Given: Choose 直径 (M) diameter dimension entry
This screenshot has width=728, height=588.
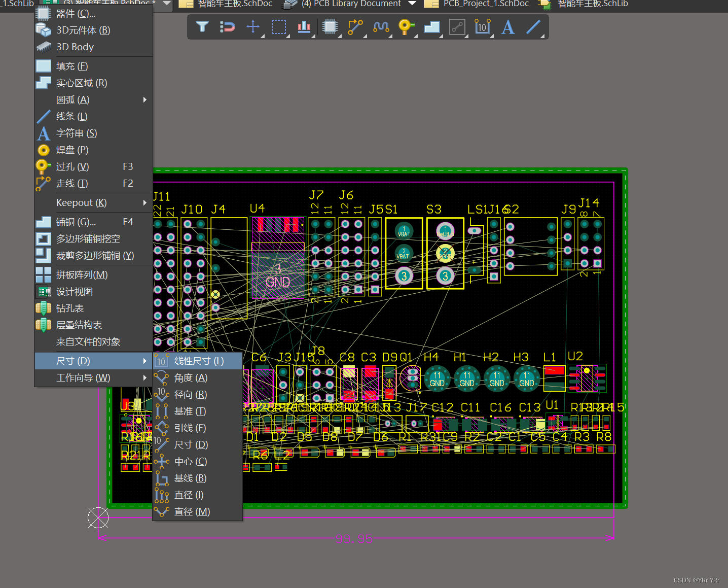Looking at the screenshot, I should [198, 511].
